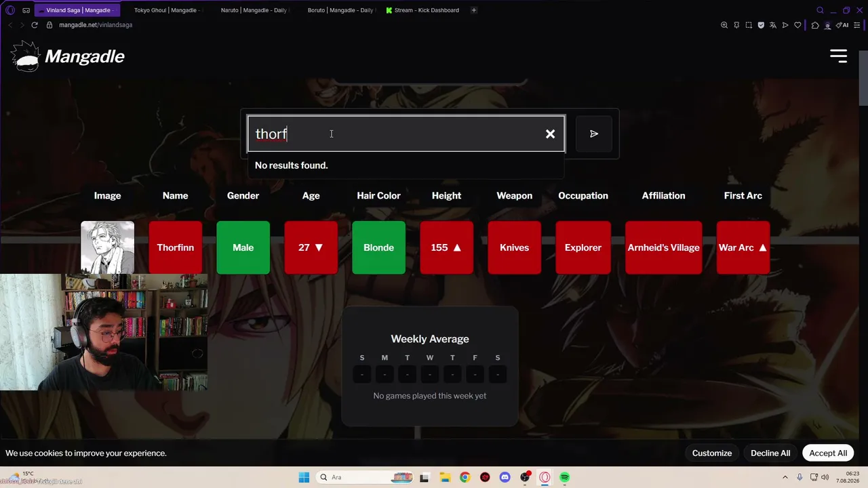Go back to the previous page

(10, 25)
